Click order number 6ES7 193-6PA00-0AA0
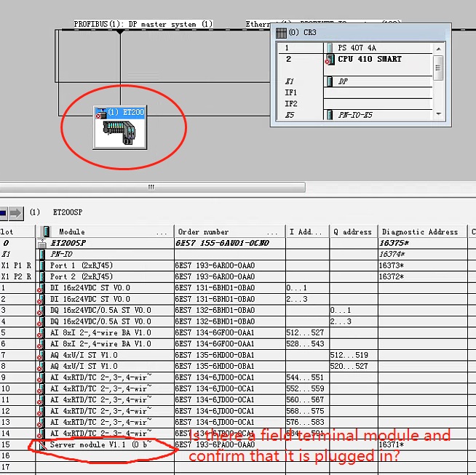476x475 pixels. coord(215,444)
